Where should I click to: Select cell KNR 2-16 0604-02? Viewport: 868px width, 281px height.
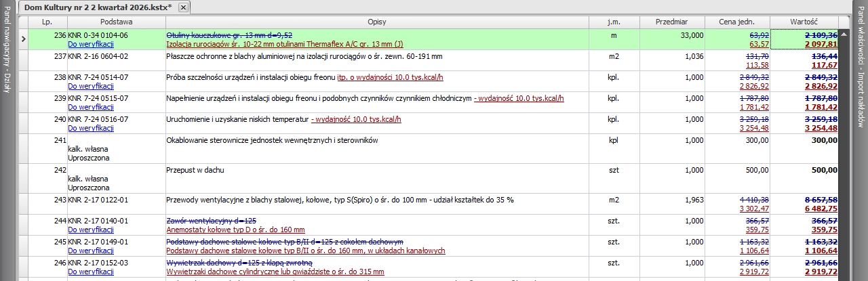click(98, 56)
